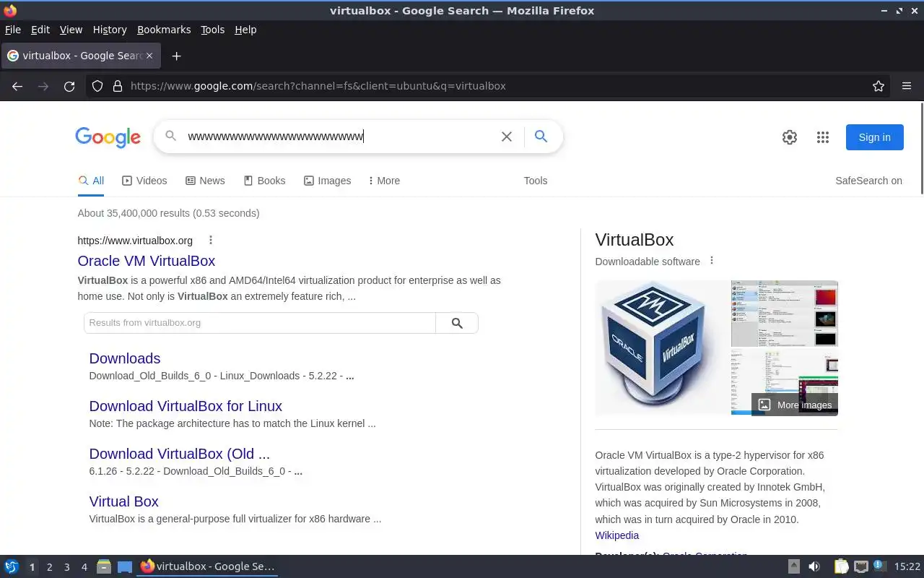Open file manager icon in taskbar
Screen dimensions: 924x578
pos(104,567)
